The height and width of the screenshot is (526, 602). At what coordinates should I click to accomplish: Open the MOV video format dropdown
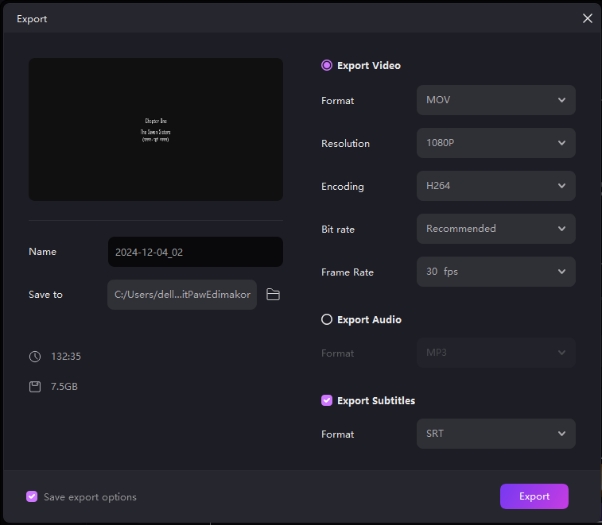495,101
